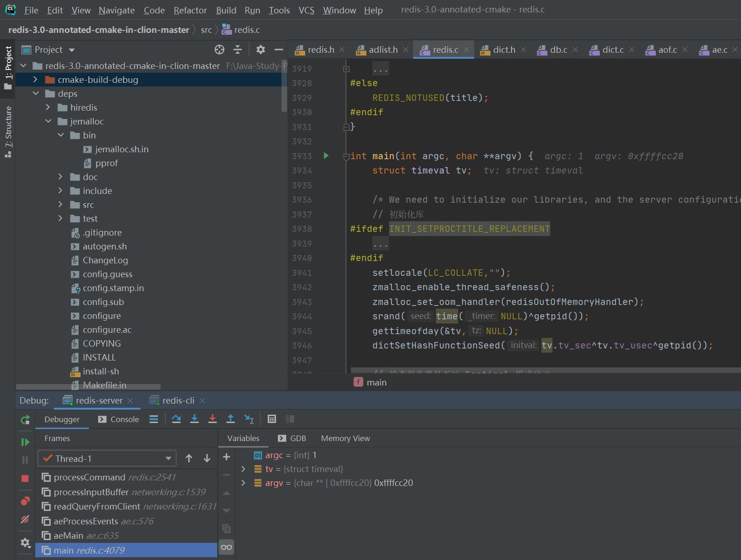
Task: Click the red Stop debug icon
Action: (x=25, y=478)
